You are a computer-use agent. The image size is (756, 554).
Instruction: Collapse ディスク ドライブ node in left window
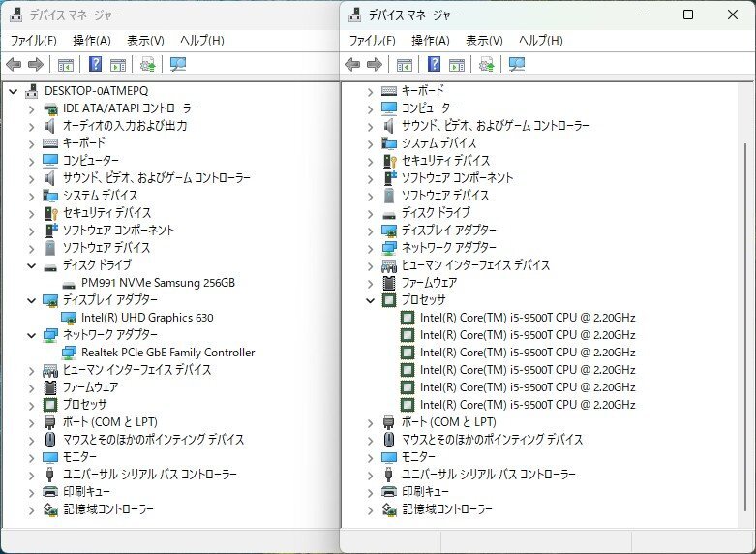pos(31,265)
